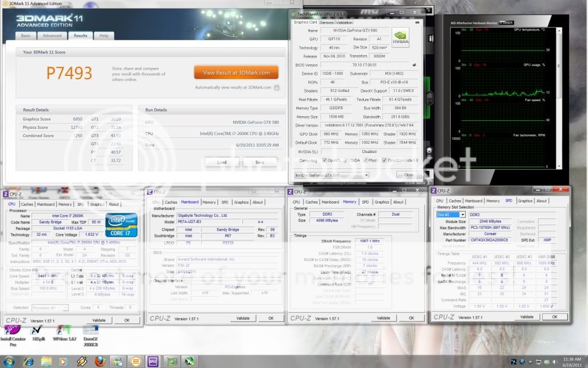The image size is (588, 368).
Task: Open the CPU-Z taskbar icon
Action: [154, 362]
